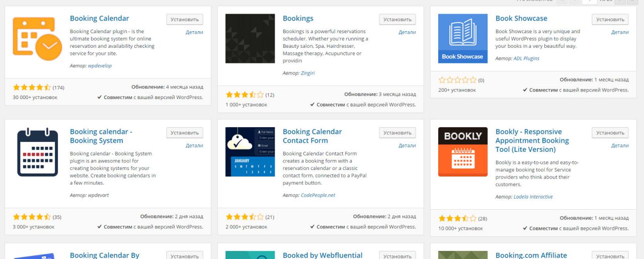The height and width of the screenshot is (259, 644).
Task: Click the Bookly star rating (28)
Action: pyautogui.click(x=458, y=219)
